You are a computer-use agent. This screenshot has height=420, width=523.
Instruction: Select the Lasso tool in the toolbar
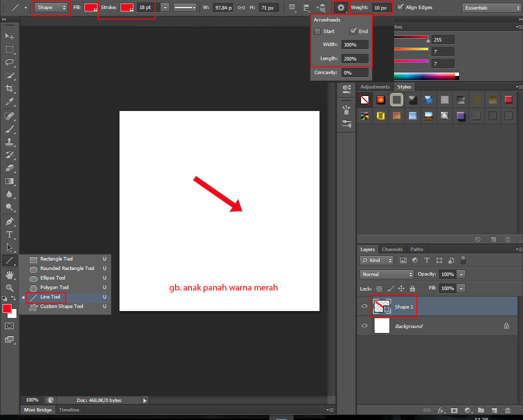pyautogui.click(x=9, y=62)
